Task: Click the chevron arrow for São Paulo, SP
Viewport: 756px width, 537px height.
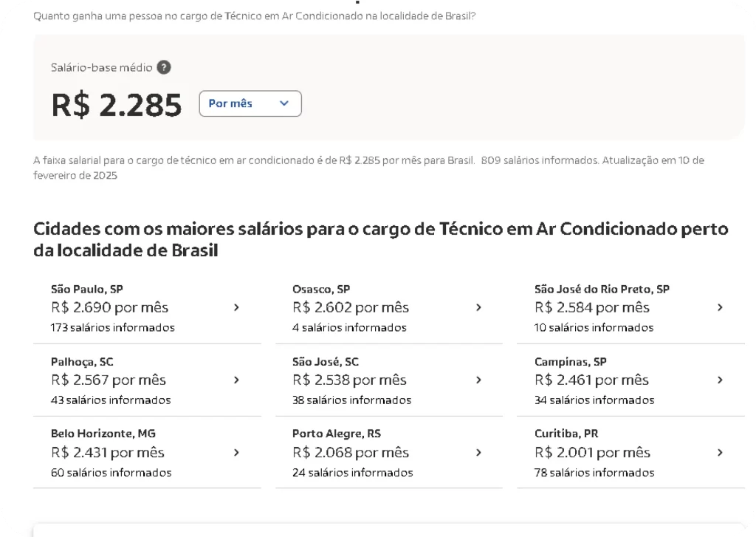Action: (236, 307)
